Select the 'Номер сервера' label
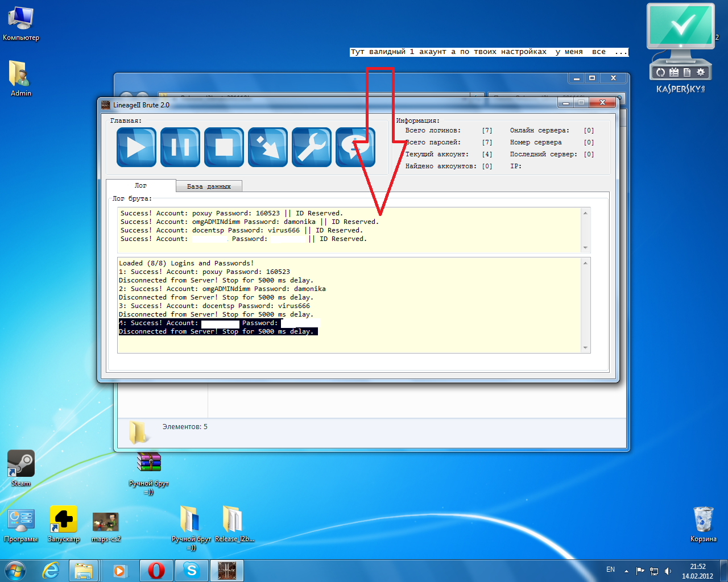The height and width of the screenshot is (582, 728). [536, 143]
